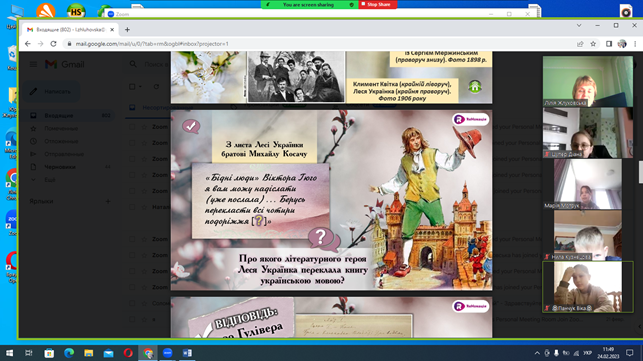Click the shield icon in sharing bar

(x=351, y=5)
